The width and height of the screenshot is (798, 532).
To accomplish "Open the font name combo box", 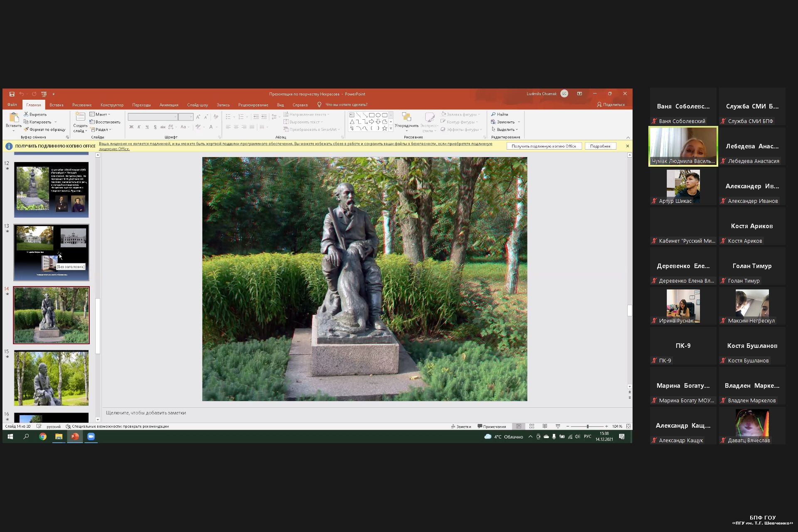I will 153,117.
